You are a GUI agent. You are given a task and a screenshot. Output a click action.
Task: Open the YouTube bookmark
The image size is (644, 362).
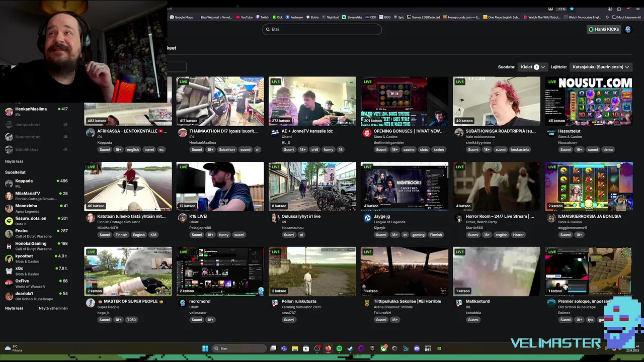(244, 17)
